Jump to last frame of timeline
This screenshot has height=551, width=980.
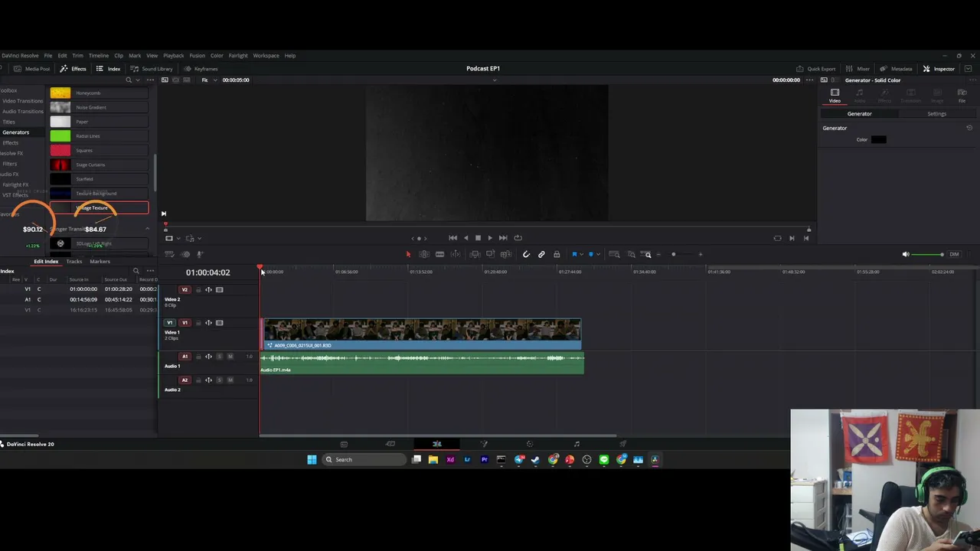pyautogui.click(x=503, y=238)
